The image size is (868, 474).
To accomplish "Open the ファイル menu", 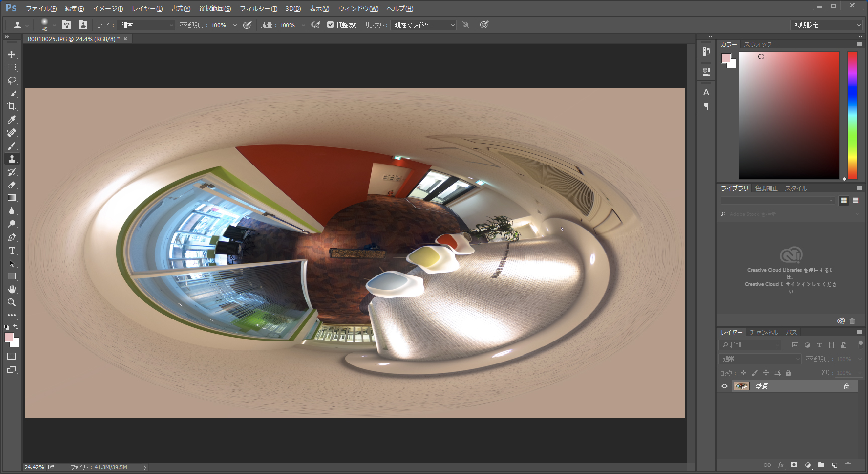I will pyautogui.click(x=41, y=9).
